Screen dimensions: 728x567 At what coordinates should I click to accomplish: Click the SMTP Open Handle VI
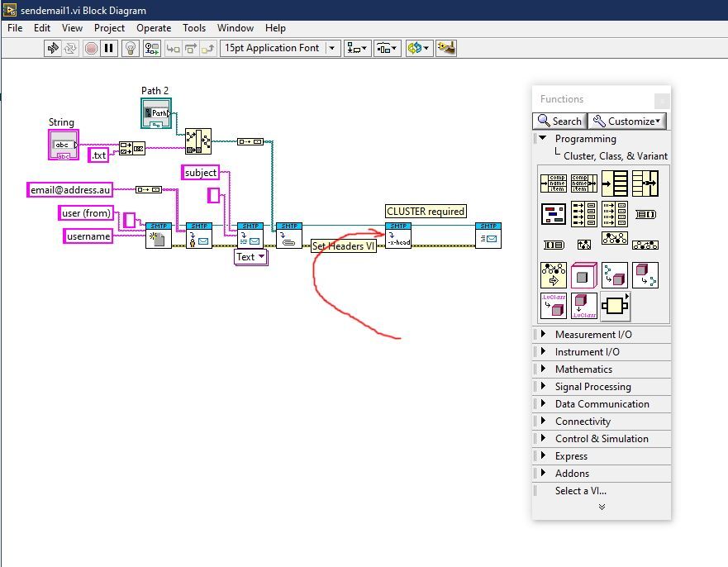(159, 236)
